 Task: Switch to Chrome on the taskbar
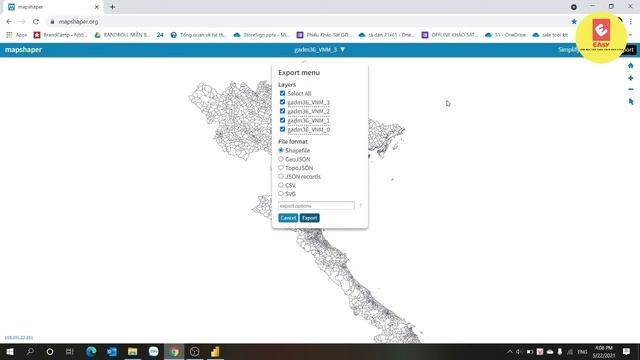click(174, 351)
